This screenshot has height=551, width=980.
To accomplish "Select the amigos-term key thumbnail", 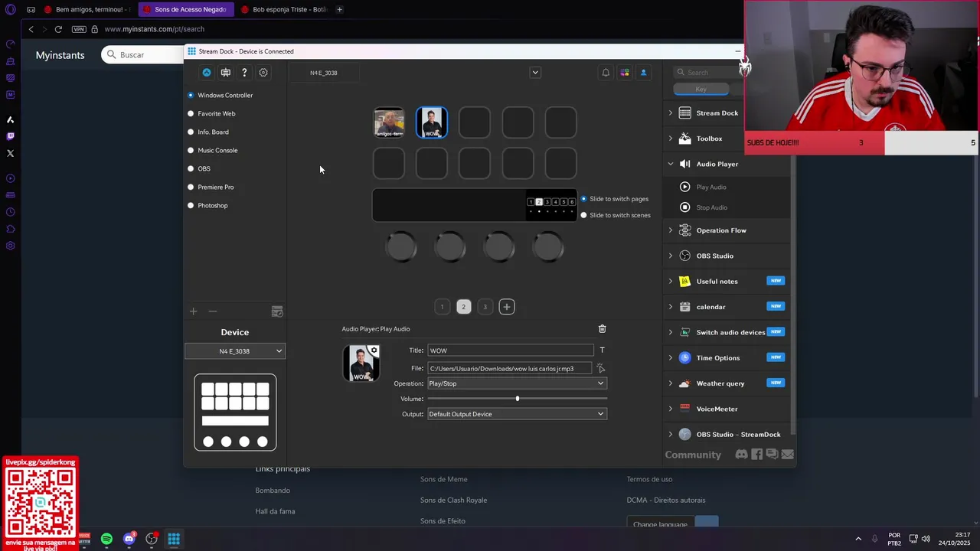I will point(389,122).
